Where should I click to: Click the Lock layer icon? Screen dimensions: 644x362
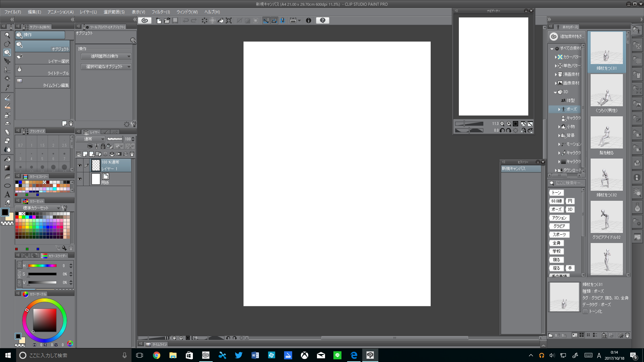[x=103, y=146]
